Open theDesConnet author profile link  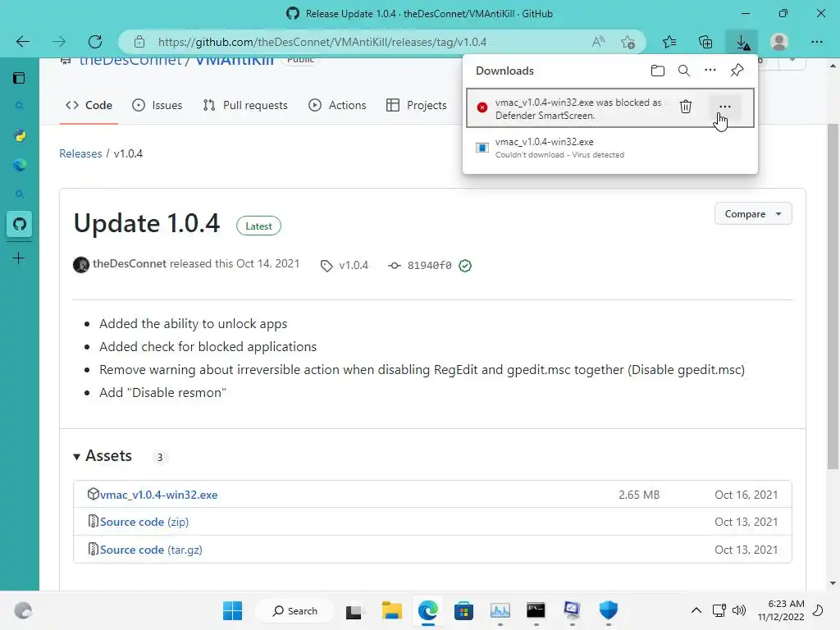129,263
